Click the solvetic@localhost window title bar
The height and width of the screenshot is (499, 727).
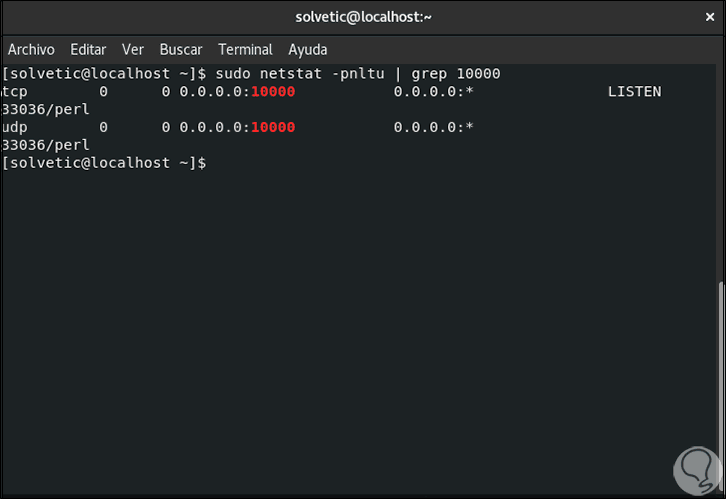pyautogui.click(x=363, y=17)
